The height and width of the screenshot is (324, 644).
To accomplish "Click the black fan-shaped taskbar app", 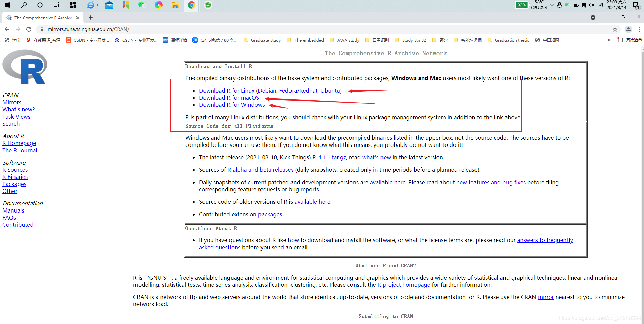I will coord(73,5).
